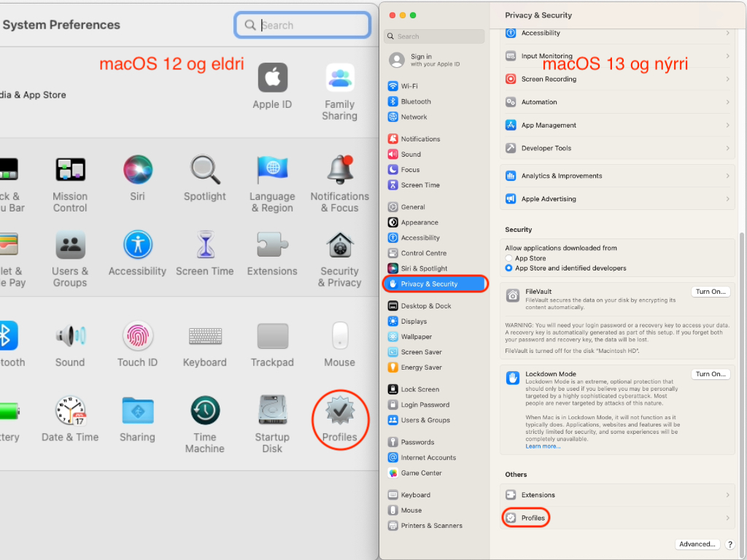This screenshot has height=560, width=747.
Task: Open Trackpad preferences
Action: point(273,344)
